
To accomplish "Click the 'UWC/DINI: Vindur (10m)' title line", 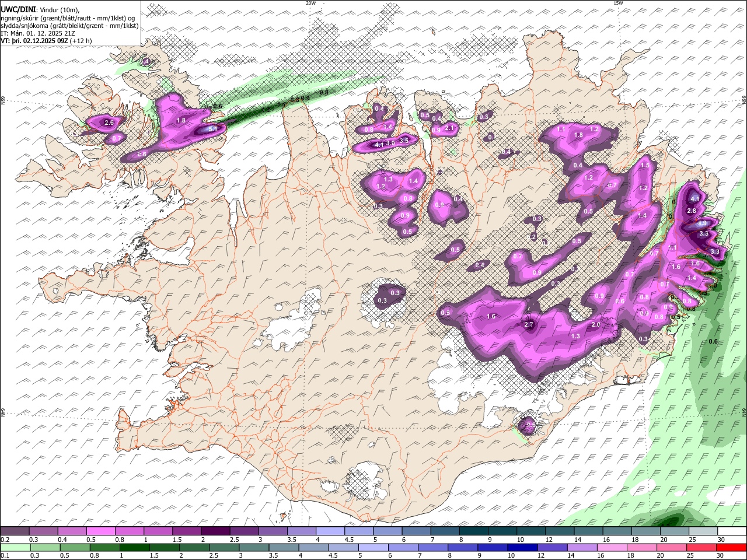I will coord(40,10).
